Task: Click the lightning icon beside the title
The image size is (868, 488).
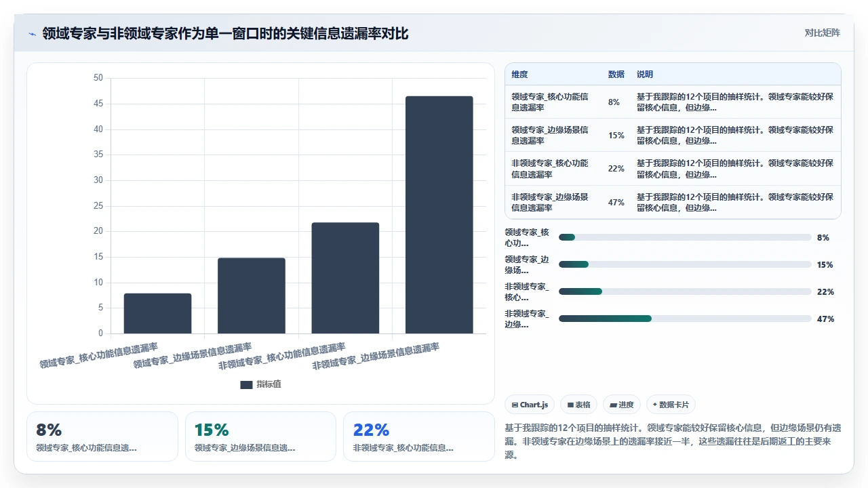Action: pyautogui.click(x=32, y=34)
